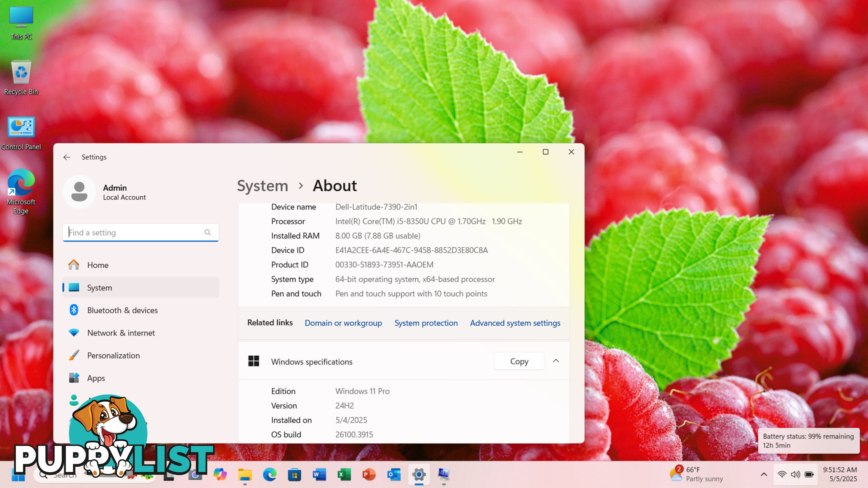The image size is (868, 488).
Task: Click the Settings gear taskbar icon
Action: pyautogui.click(x=419, y=474)
